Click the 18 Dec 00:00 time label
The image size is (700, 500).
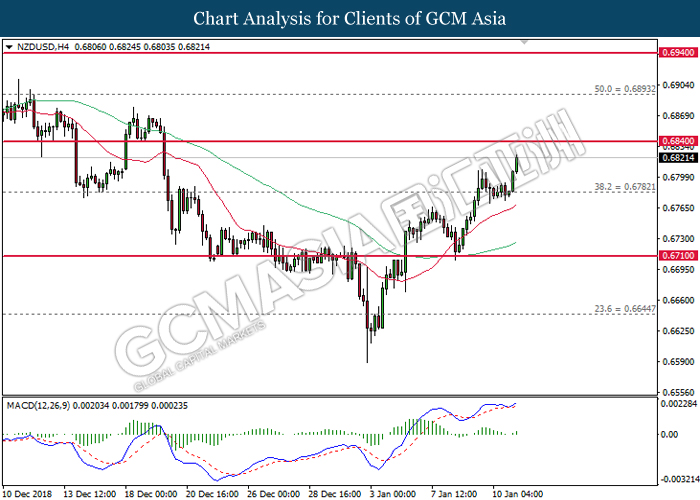pos(150,494)
